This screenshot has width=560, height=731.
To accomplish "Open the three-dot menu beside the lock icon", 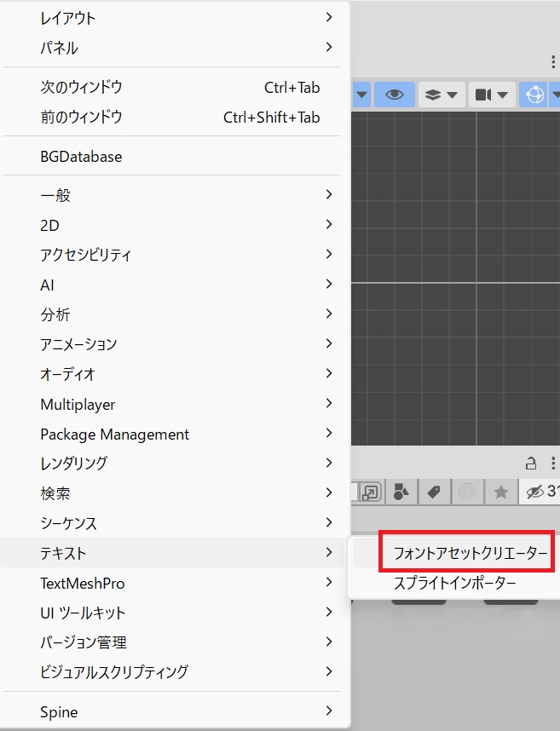I will [553, 463].
